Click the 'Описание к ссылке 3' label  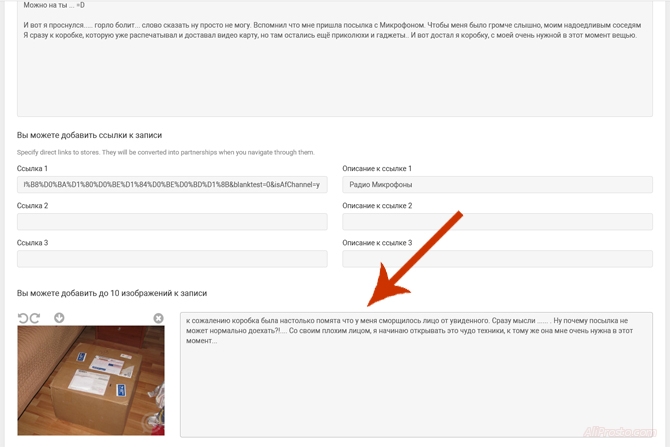(377, 243)
